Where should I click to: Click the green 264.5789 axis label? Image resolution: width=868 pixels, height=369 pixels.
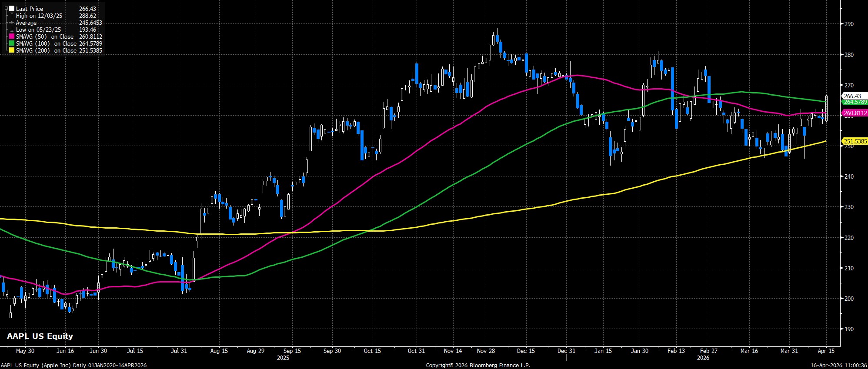[x=855, y=102]
